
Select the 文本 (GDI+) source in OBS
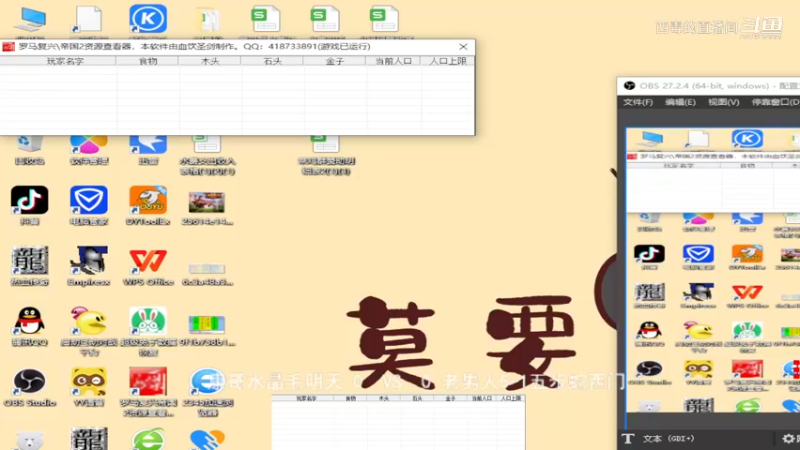coord(668,439)
